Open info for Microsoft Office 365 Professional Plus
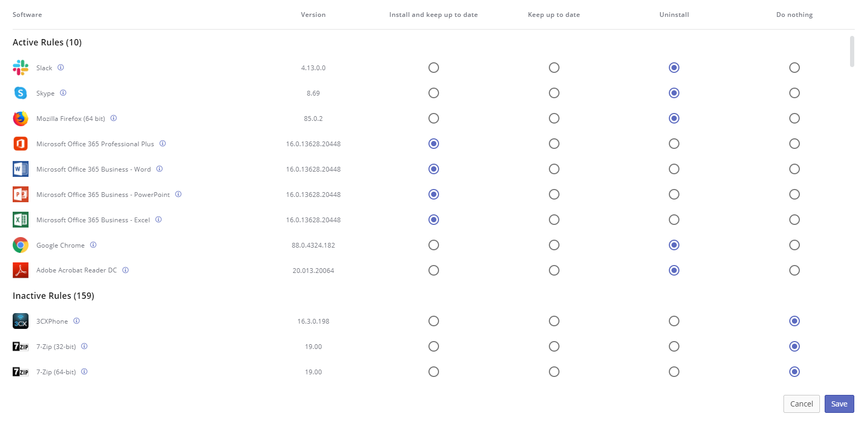The image size is (868, 425). (x=163, y=144)
